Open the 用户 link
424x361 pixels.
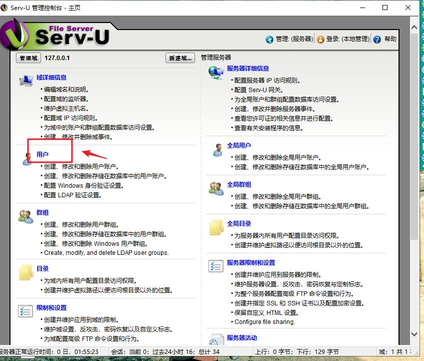[42, 154]
